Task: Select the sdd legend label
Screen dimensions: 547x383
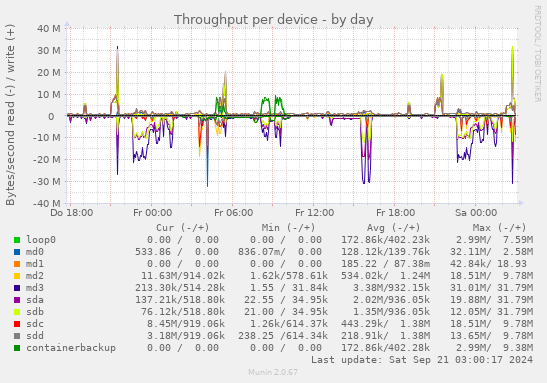Action: [x=35, y=336]
